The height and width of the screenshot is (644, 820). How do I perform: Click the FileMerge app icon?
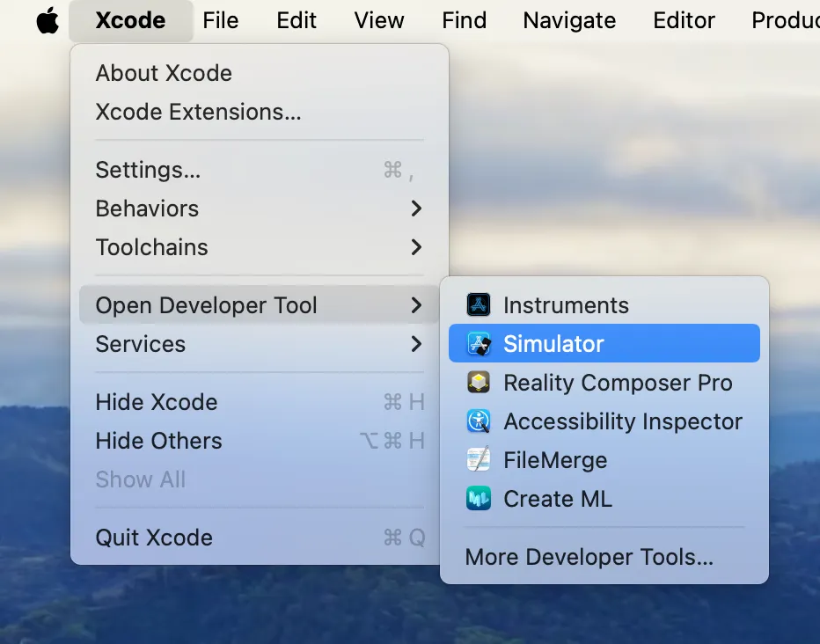479,460
